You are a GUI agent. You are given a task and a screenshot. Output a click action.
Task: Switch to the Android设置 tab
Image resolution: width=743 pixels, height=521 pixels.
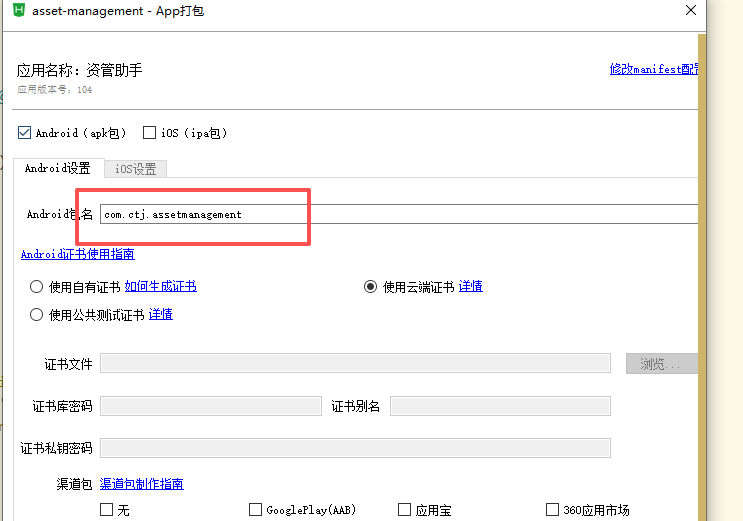(x=57, y=168)
